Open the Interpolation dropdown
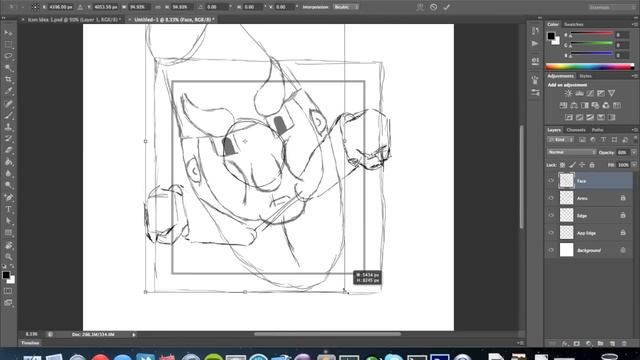This screenshot has width=640, height=360. click(346, 7)
